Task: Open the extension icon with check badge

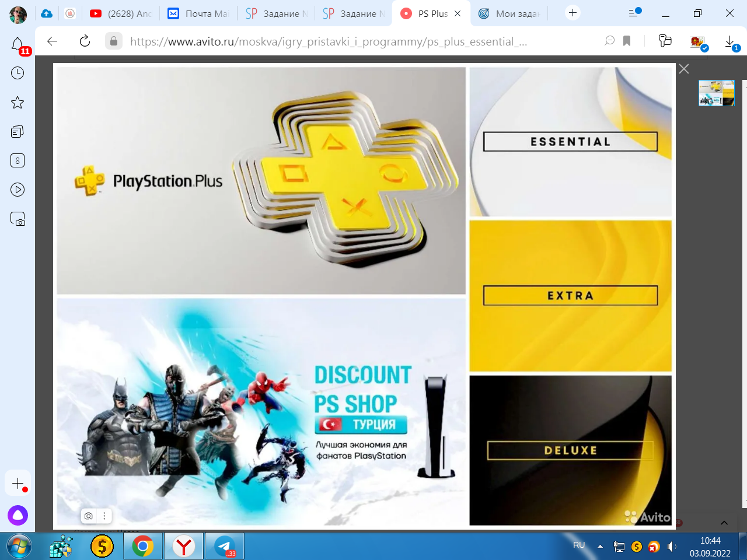Action: [x=699, y=42]
